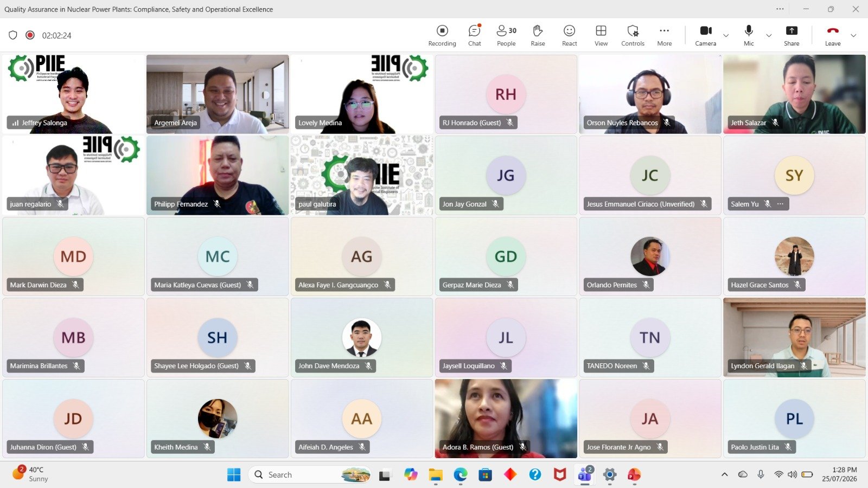Image resolution: width=868 pixels, height=488 pixels.
Task: Change the meeting View layout
Action: pos(601,35)
